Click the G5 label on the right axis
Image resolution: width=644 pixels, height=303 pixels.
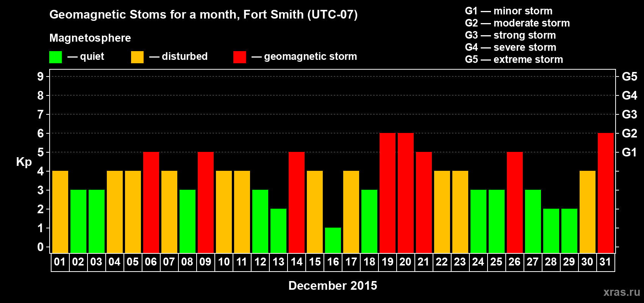pos(630,77)
